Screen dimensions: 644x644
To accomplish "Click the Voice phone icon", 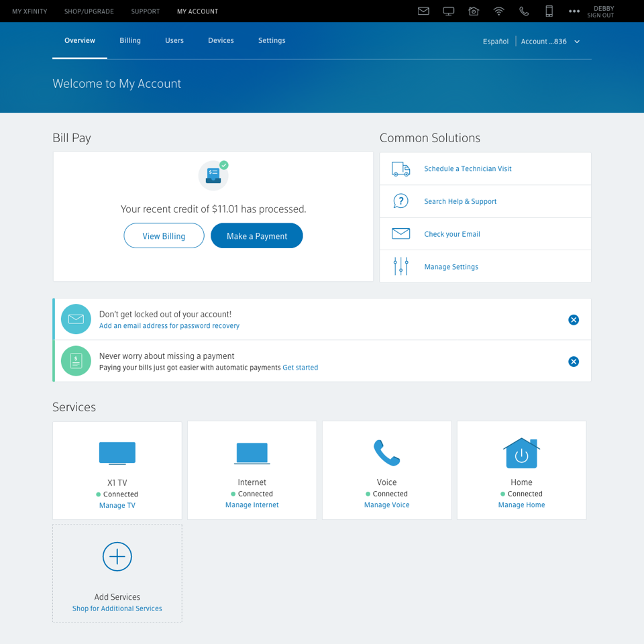I will [x=386, y=453].
